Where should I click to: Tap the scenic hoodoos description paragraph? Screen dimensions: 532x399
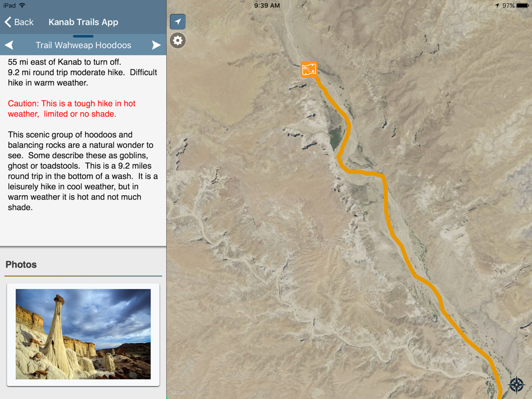pos(83,171)
